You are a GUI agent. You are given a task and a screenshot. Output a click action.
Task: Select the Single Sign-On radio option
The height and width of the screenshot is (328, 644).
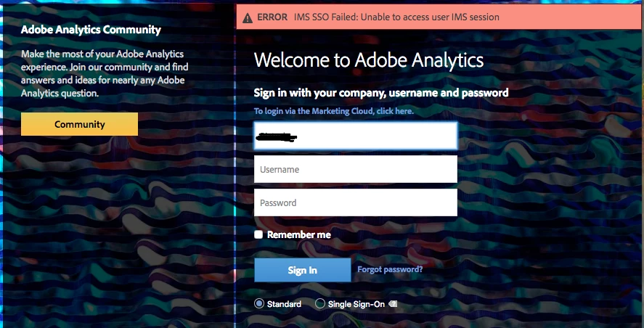(x=319, y=304)
